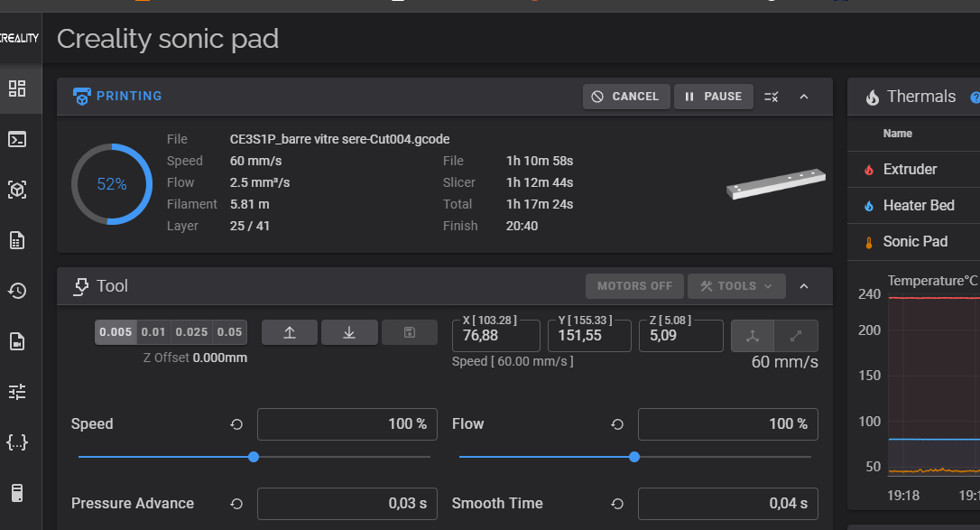Click the Name column header in Thermals
980x530 pixels.
click(x=898, y=134)
